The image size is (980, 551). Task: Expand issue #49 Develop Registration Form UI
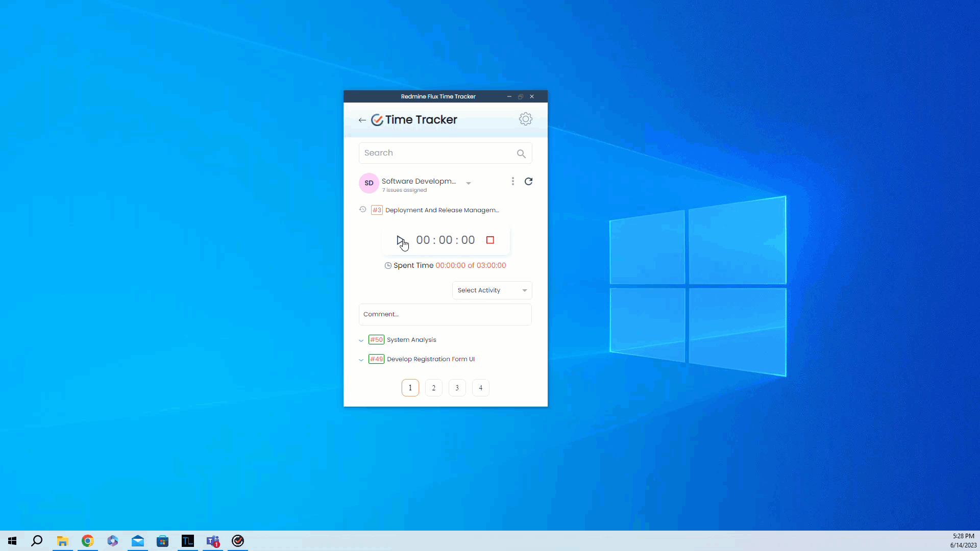361,359
